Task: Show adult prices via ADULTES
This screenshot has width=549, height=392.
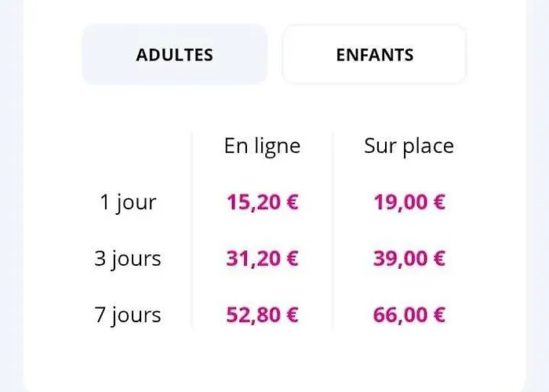Action: pos(174,55)
